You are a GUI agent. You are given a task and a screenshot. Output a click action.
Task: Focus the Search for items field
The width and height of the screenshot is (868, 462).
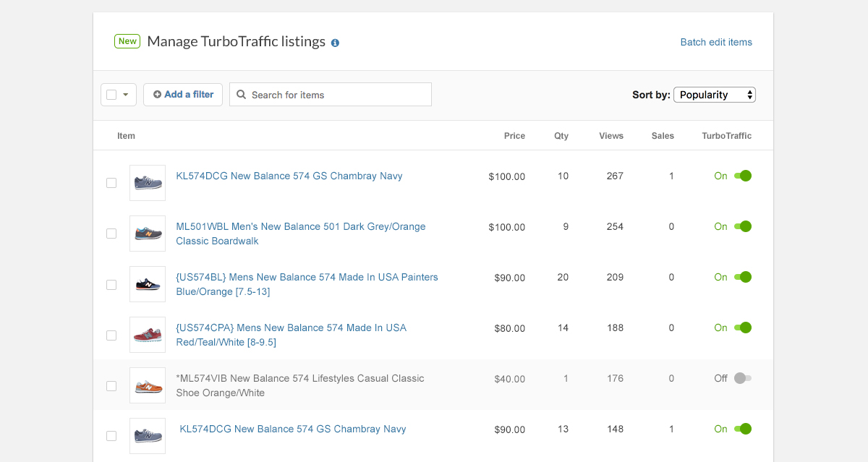click(331, 95)
